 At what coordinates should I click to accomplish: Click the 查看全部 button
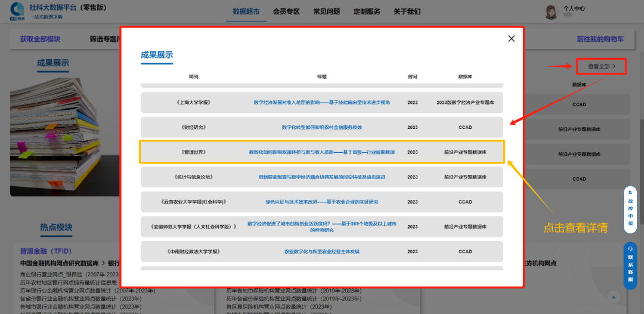pyautogui.click(x=601, y=66)
